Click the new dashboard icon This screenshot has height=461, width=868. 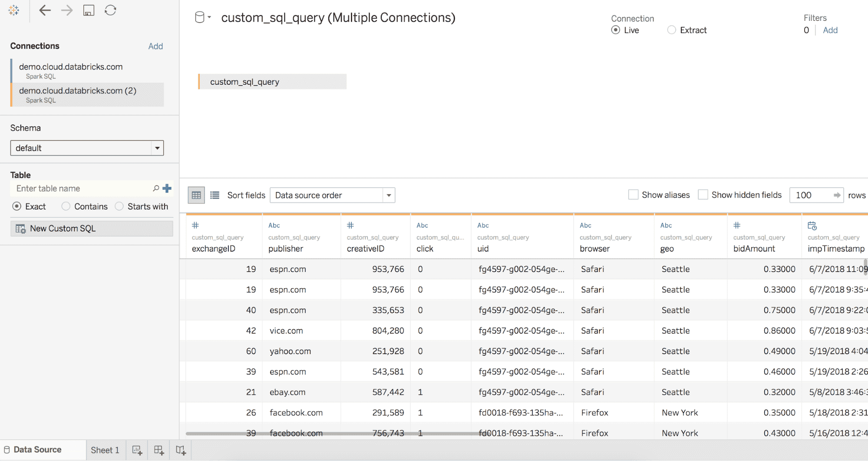(159, 450)
